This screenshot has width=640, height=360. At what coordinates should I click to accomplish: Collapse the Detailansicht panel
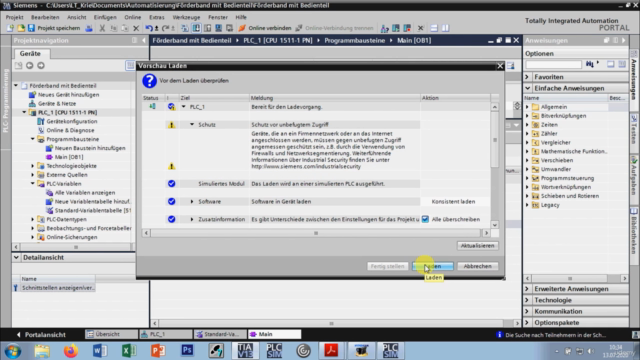[x=16, y=258]
